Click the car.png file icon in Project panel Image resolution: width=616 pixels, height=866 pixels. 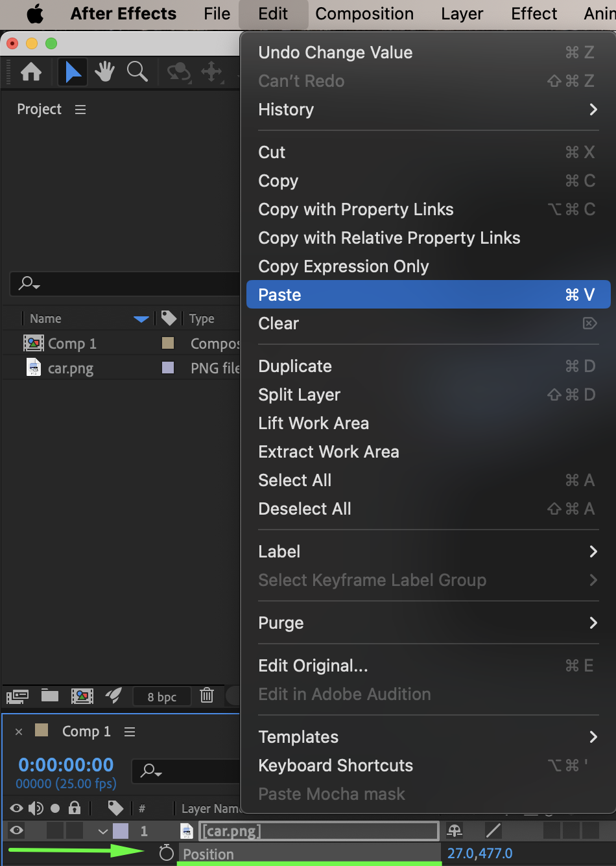(x=33, y=368)
